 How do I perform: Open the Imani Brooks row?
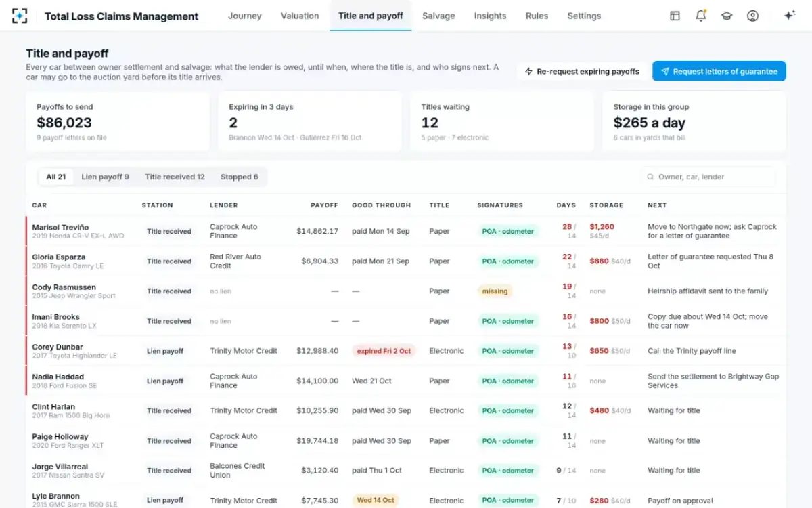(x=406, y=321)
